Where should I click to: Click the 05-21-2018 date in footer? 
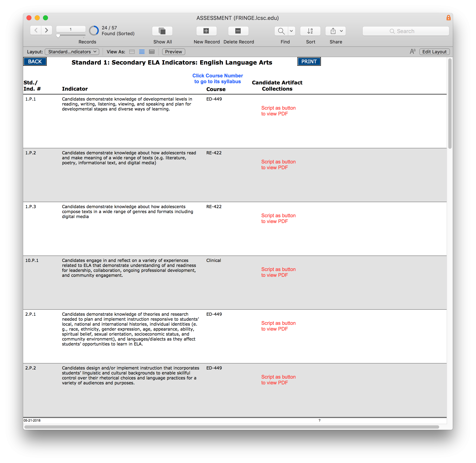[32, 420]
